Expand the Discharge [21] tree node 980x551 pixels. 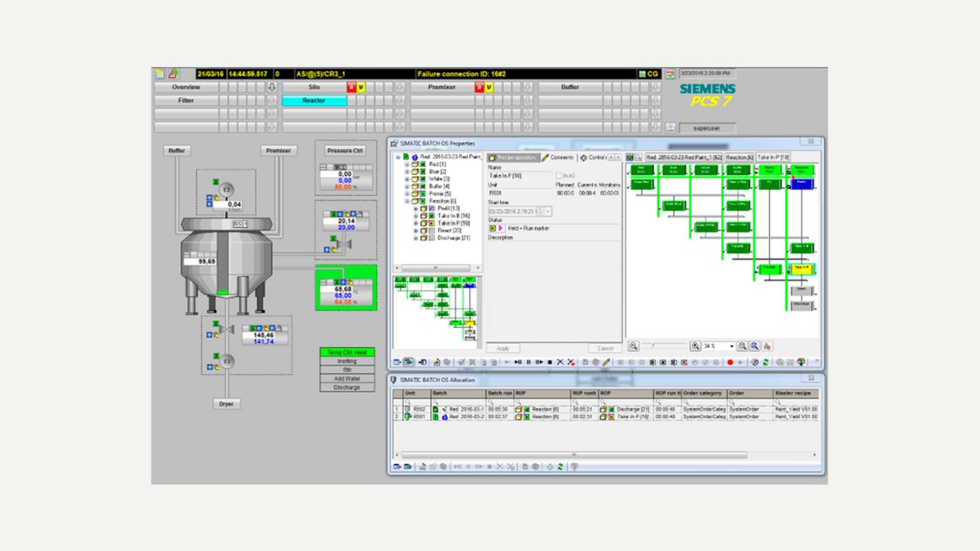[x=416, y=238]
